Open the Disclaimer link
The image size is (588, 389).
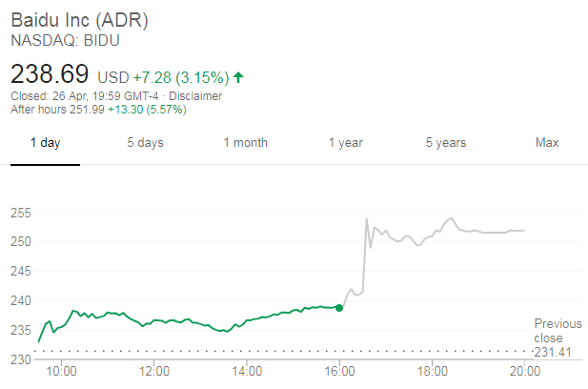click(x=194, y=96)
